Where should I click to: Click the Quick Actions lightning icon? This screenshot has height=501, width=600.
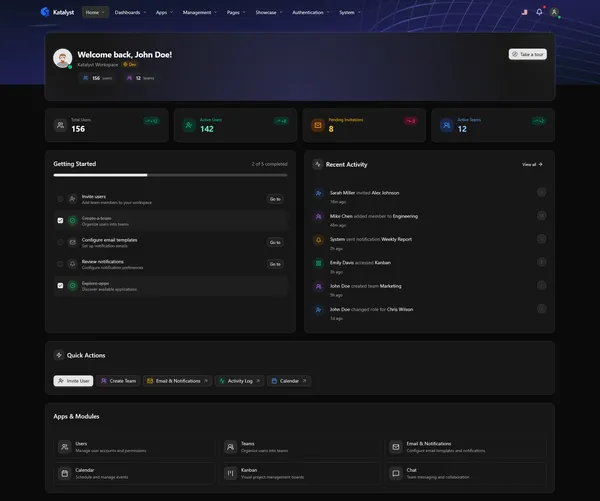[x=59, y=355]
